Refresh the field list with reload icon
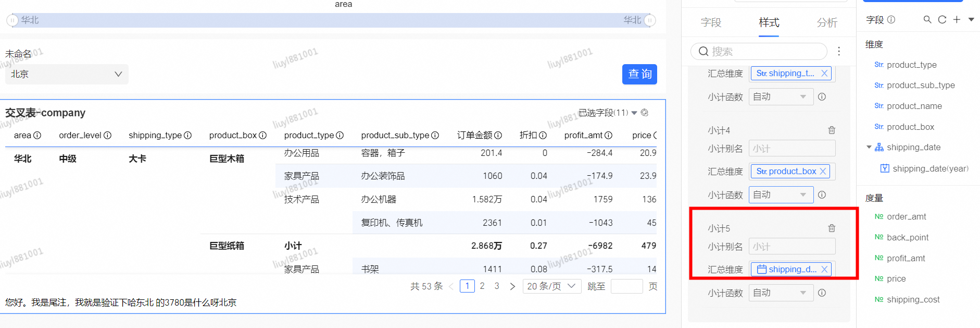The height and width of the screenshot is (328, 980). point(942,19)
